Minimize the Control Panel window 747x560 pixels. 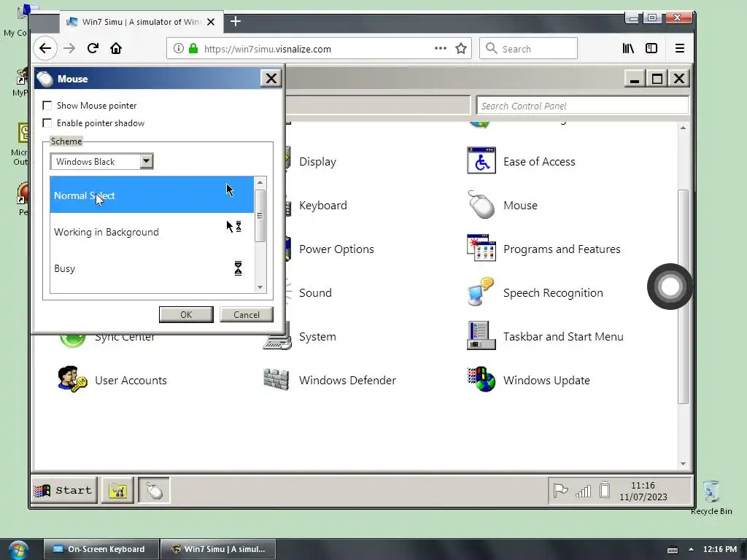[635, 78]
